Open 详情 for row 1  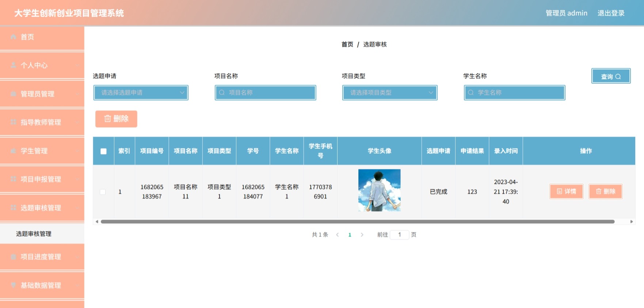pyautogui.click(x=566, y=191)
